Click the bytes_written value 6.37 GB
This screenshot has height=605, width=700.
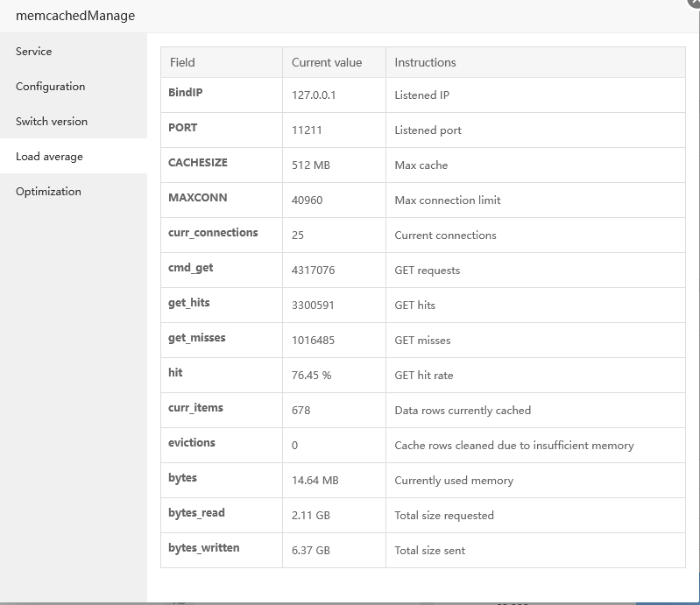click(x=311, y=551)
